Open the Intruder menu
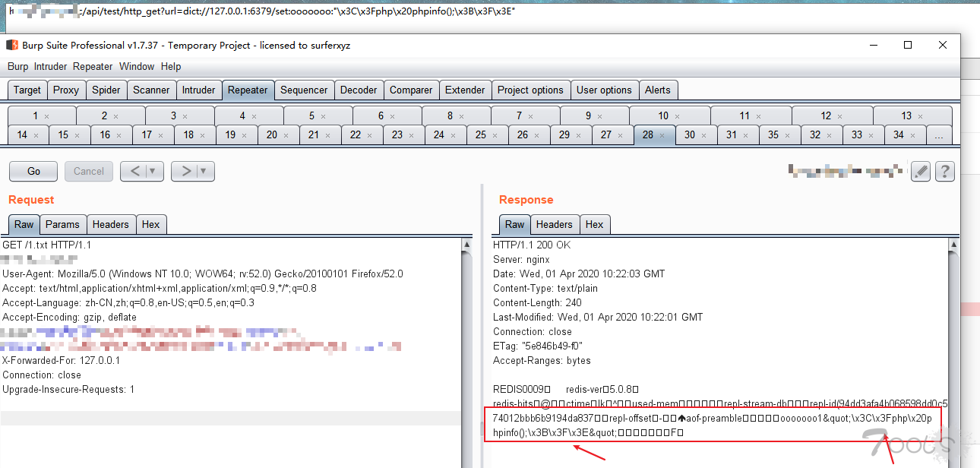The width and height of the screenshot is (980, 468). point(51,66)
